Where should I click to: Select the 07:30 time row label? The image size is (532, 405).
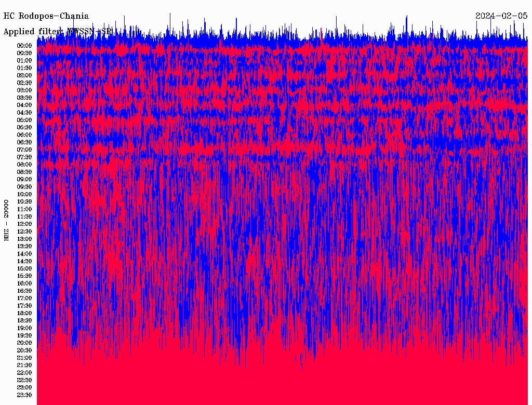coord(24,157)
